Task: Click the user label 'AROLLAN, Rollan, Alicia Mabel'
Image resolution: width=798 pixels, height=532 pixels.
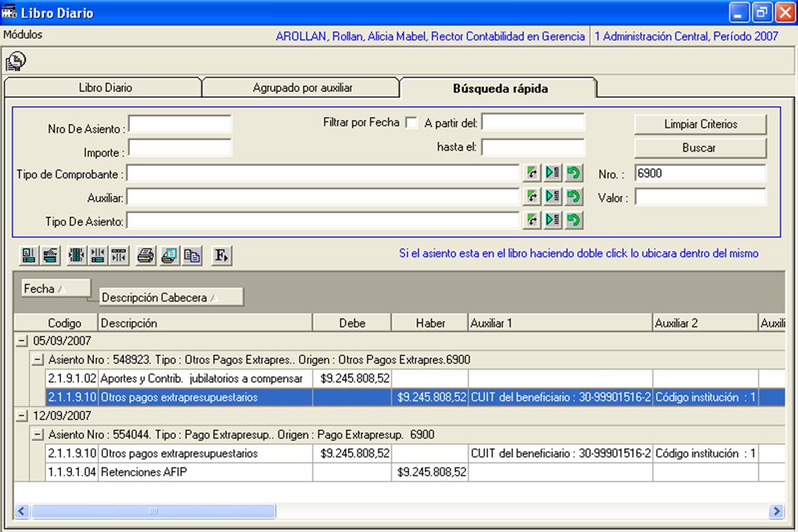Action: click(x=351, y=36)
